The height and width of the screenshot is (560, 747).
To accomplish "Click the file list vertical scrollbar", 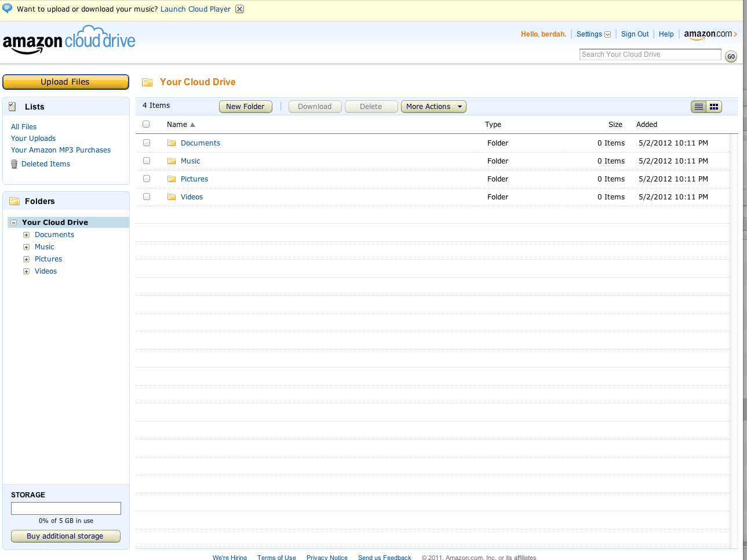I will point(733,341).
